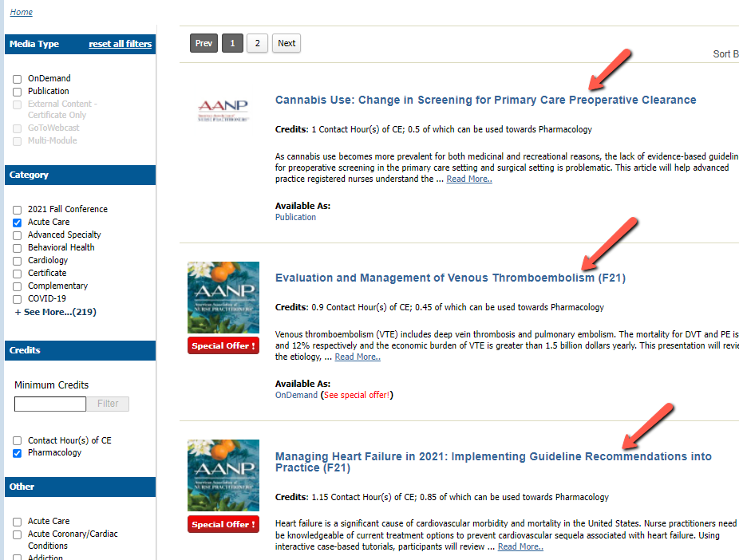Viewport: 739px width, 560px height.
Task: Check the Advanced Specialty category
Action: pyautogui.click(x=17, y=235)
